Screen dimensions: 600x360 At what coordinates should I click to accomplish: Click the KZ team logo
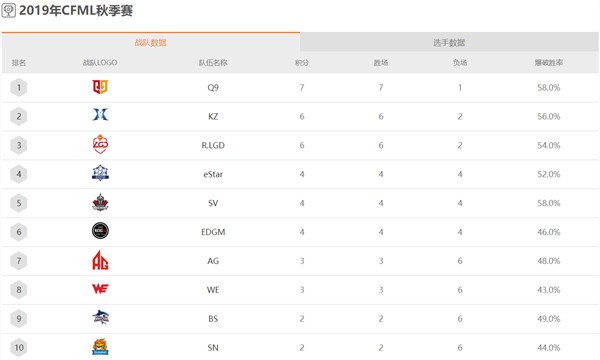(x=100, y=114)
